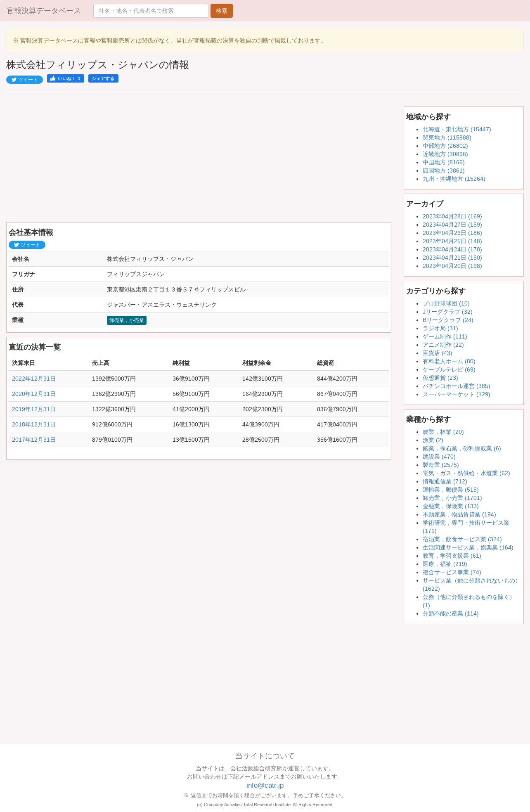Open industry 生活関連サービス業，娯楽業 (164)

pos(468,547)
